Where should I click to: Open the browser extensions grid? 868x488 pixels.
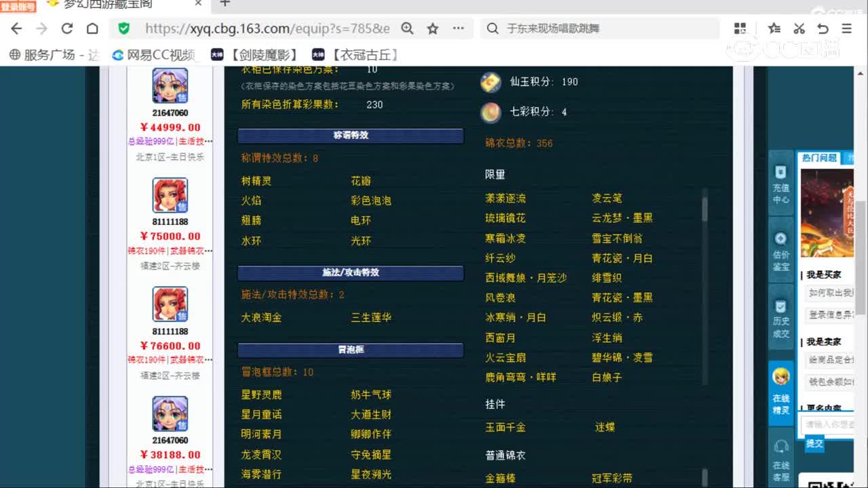pyautogui.click(x=740, y=28)
